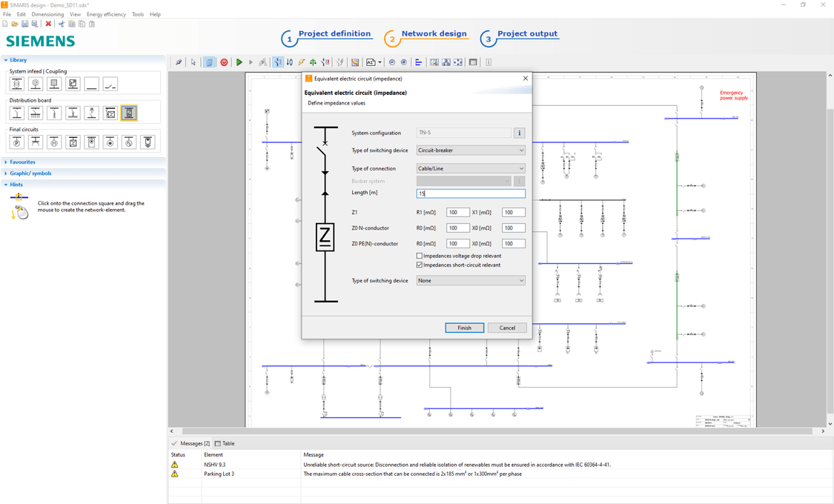Uncheck Impedances short-circuit relevant

click(x=419, y=264)
